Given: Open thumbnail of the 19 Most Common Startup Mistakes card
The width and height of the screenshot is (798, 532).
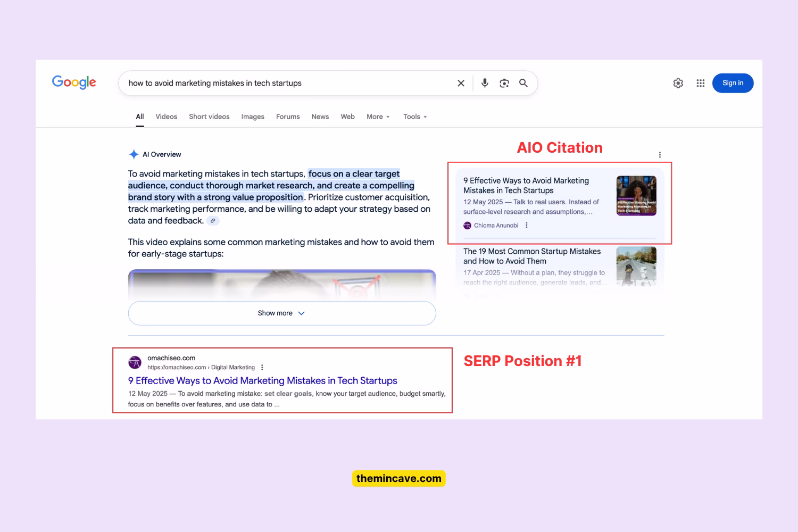Looking at the screenshot, I should (x=636, y=267).
